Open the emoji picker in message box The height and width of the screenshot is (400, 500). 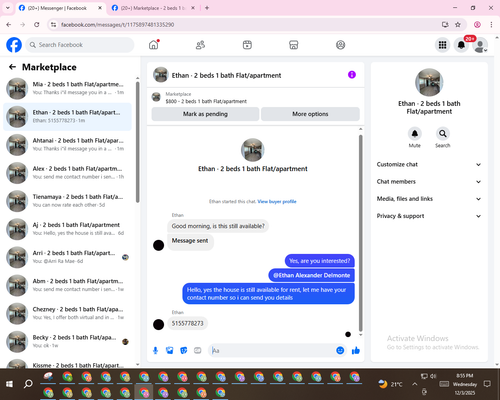click(x=340, y=350)
